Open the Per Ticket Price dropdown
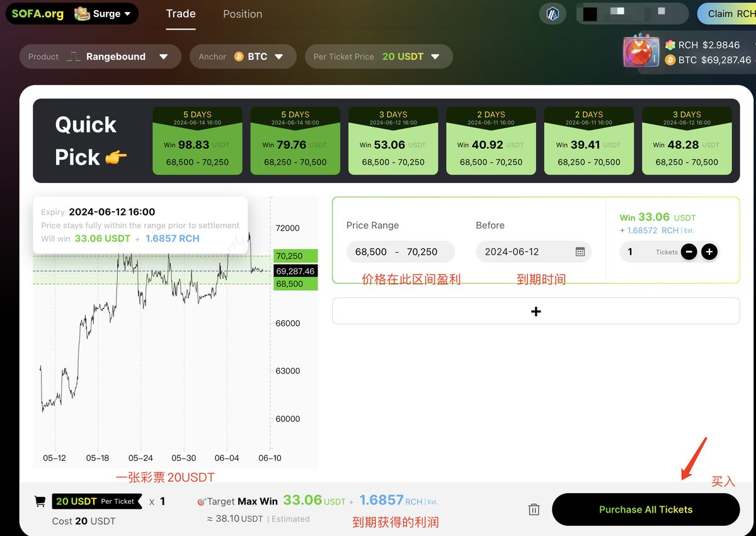The height and width of the screenshot is (536, 756). point(379,57)
